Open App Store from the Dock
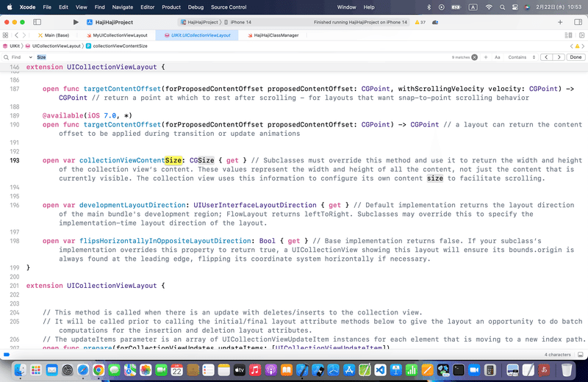The image size is (588, 382). tap(349, 370)
